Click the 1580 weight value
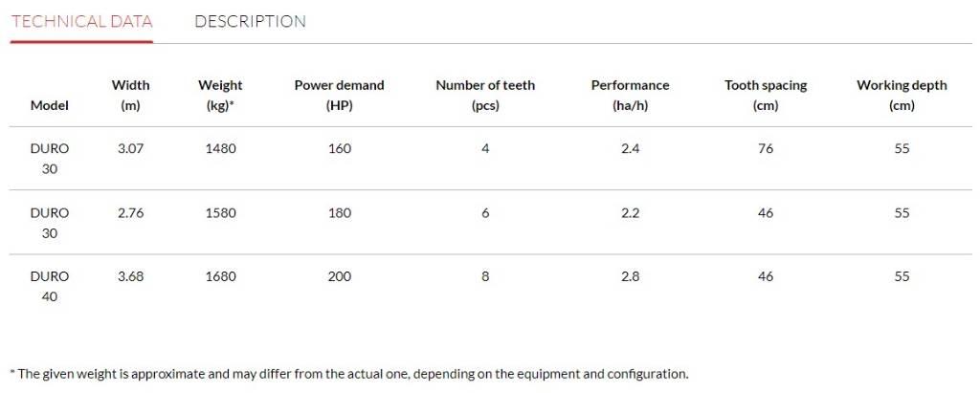This screenshot has width=980, height=393. tap(220, 213)
